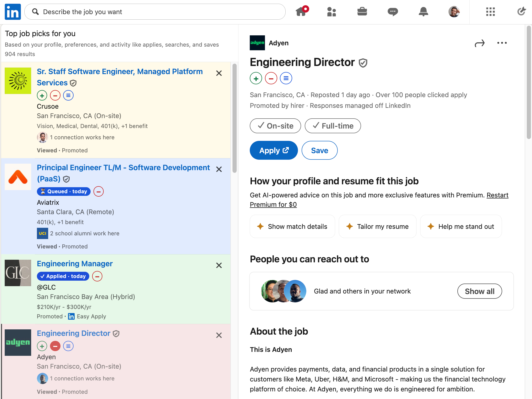Click the Aviatrix company logo
Viewport: 532px width, 399px height.
click(18, 177)
